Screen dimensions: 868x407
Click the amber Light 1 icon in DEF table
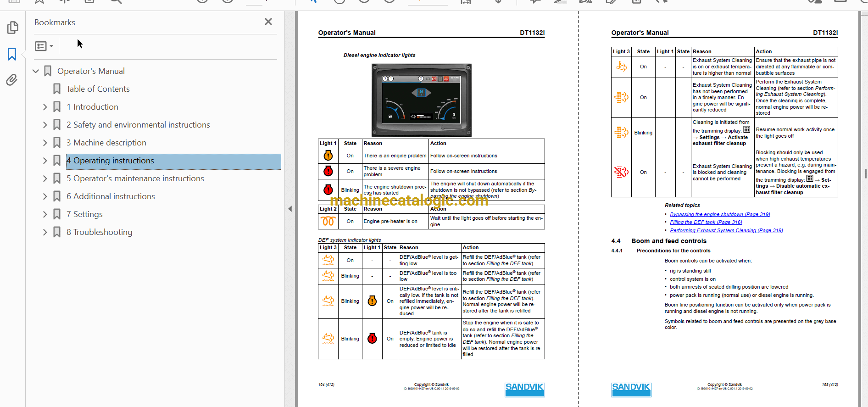[x=372, y=301]
